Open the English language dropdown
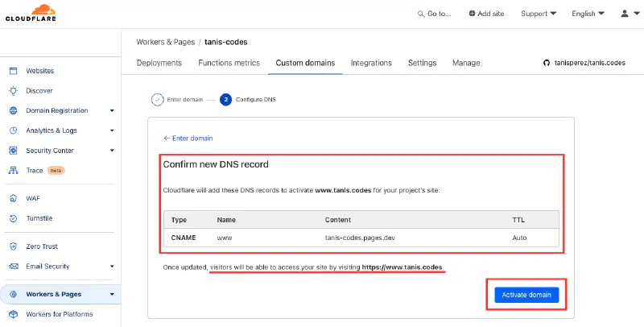The image size is (644, 327). pyautogui.click(x=588, y=14)
